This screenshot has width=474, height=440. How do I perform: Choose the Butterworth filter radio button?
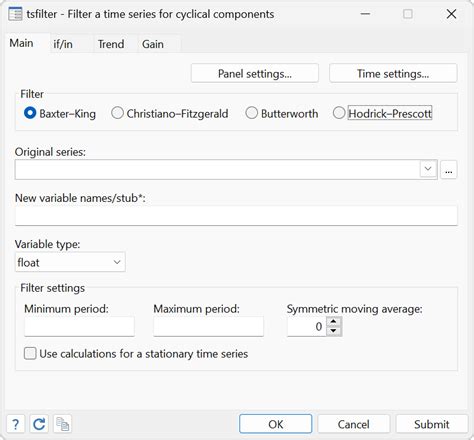coord(252,113)
